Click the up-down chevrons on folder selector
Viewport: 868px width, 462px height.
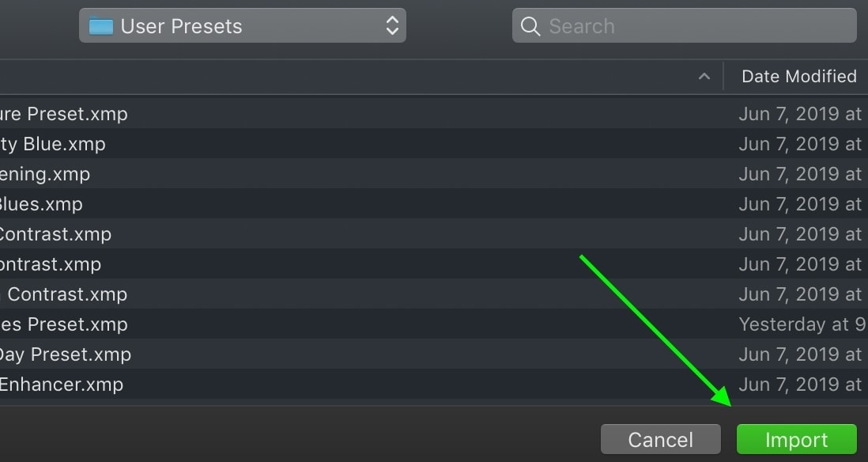tap(392, 25)
